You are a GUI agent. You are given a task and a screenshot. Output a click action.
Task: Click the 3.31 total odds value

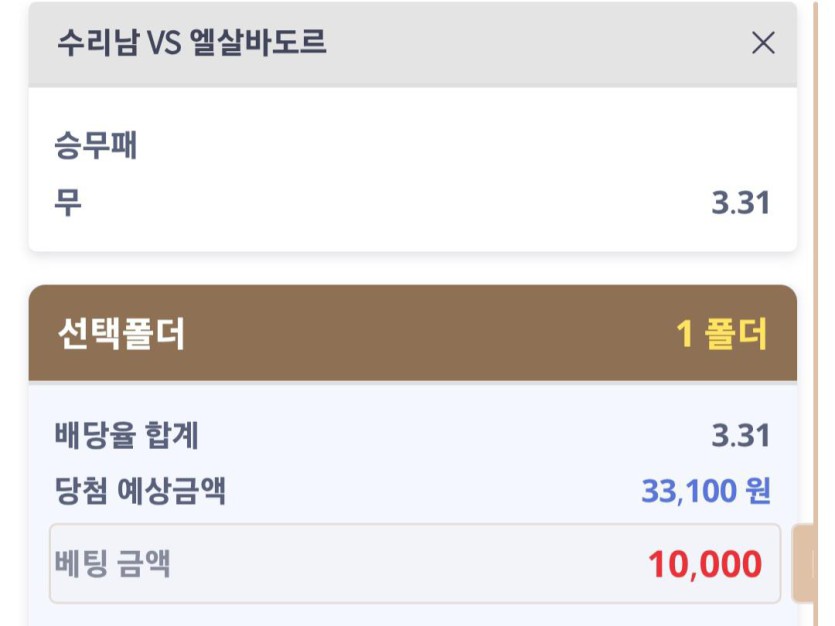740,436
